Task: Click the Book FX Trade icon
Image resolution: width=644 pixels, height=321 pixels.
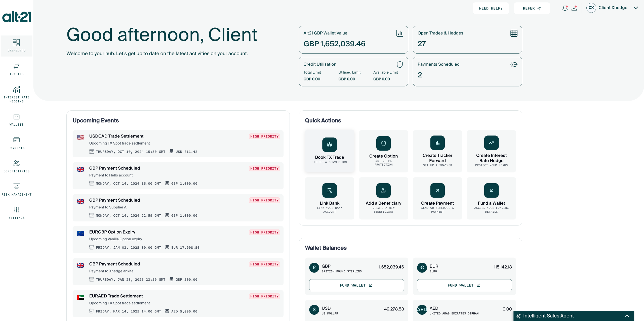Action: (329, 145)
